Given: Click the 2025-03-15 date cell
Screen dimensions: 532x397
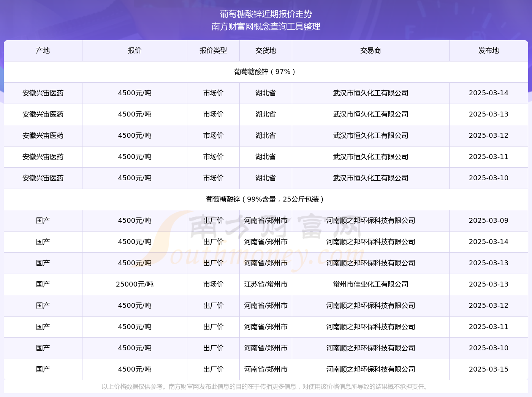Looking at the screenshot, I should pos(489,369).
